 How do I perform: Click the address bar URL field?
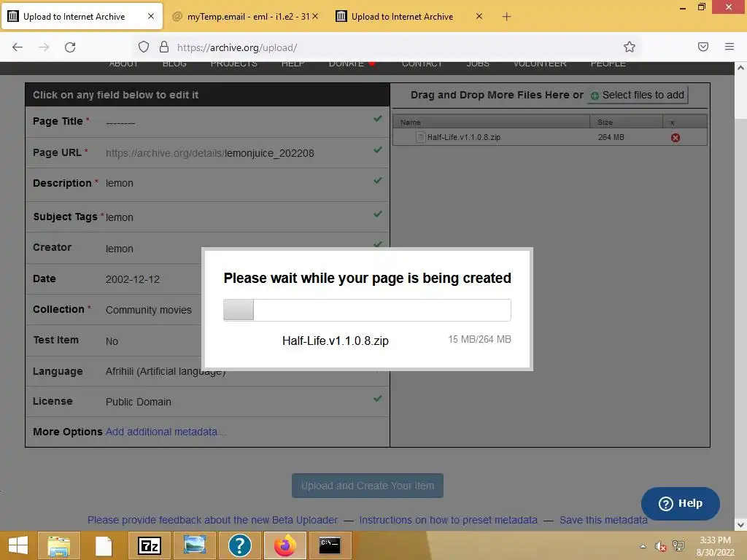(x=386, y=47)
